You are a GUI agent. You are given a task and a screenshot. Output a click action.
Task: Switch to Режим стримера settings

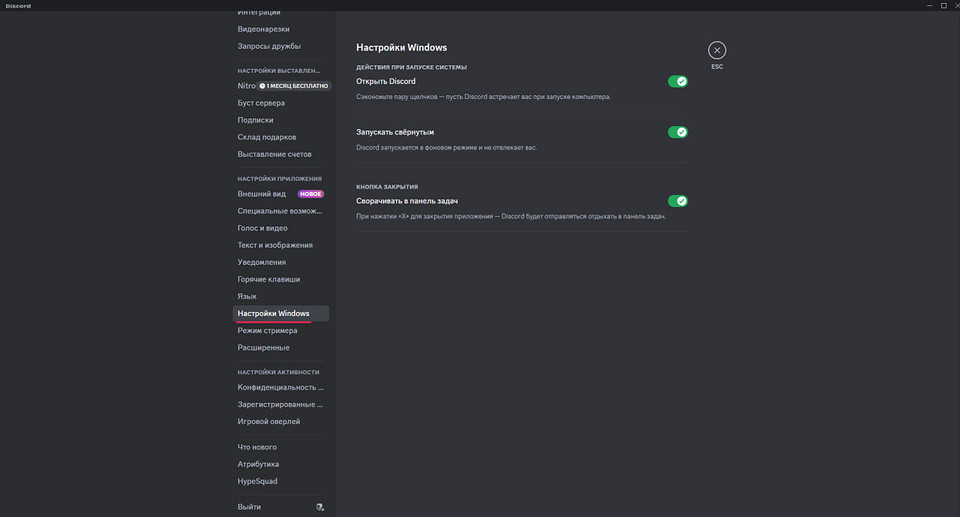267,331
